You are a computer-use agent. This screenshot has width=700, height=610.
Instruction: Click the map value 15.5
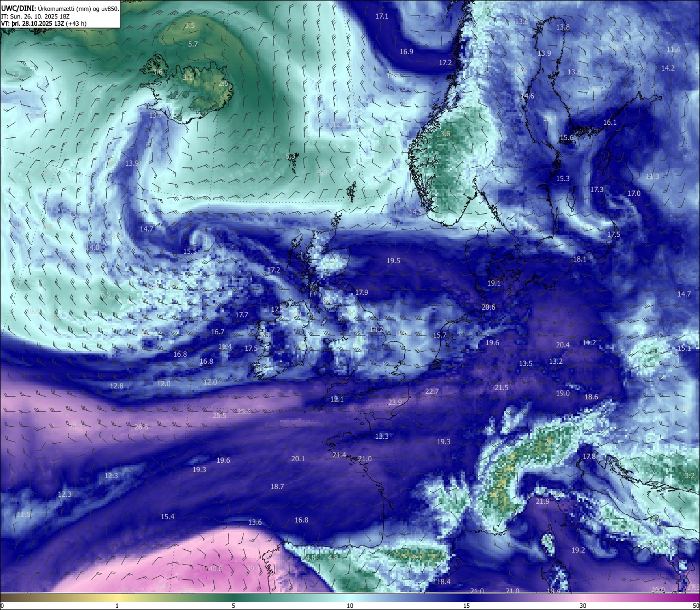point(190,252)
